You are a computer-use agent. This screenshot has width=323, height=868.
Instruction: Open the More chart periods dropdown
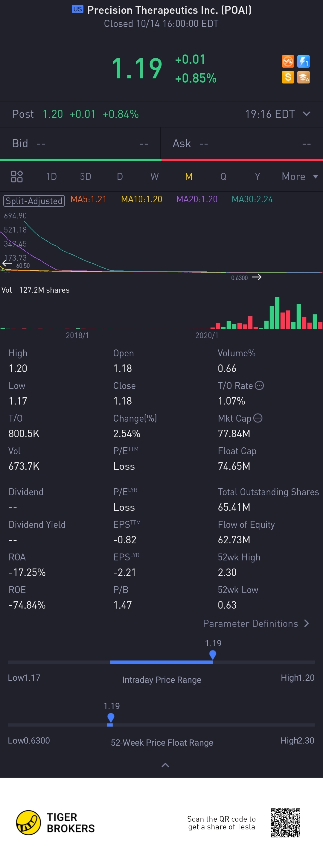pyautogui.click(x=300, y=177)
